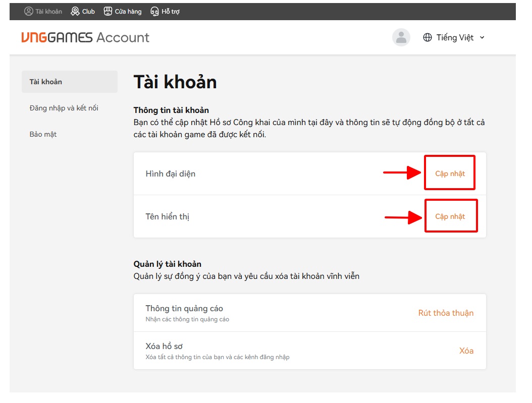
Task: Click the globe language icon
Action: (x=428, y=37)
